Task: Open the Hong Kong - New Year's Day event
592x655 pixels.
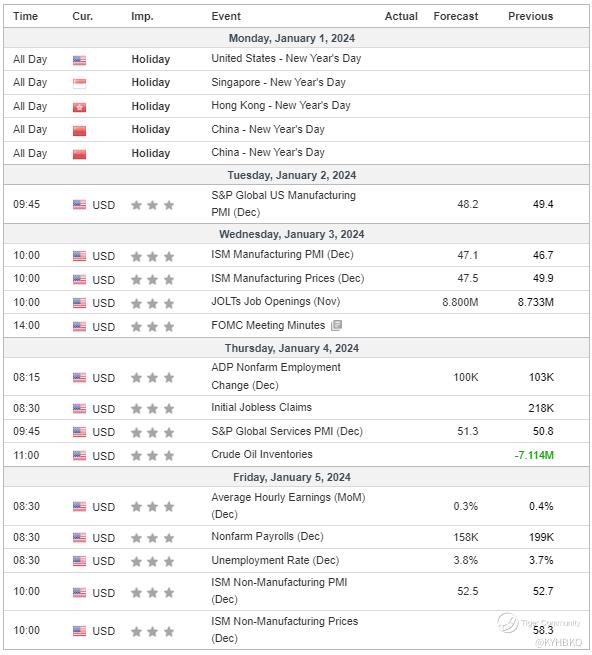Action: tap(281, 105)
